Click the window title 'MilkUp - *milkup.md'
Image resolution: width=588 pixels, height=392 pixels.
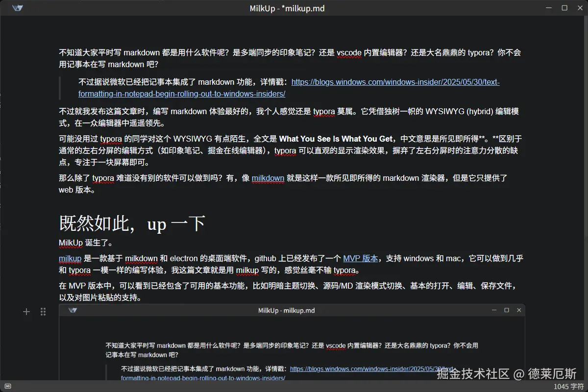287,8
